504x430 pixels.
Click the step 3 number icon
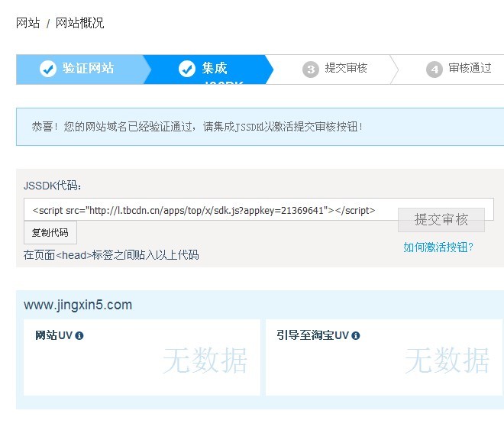(311, 70)
